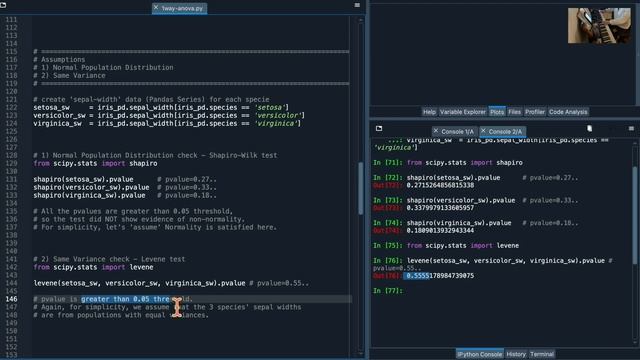Open the console pane tab-browser folder icon
Screen dimensions: 640x360
(379, 129)
